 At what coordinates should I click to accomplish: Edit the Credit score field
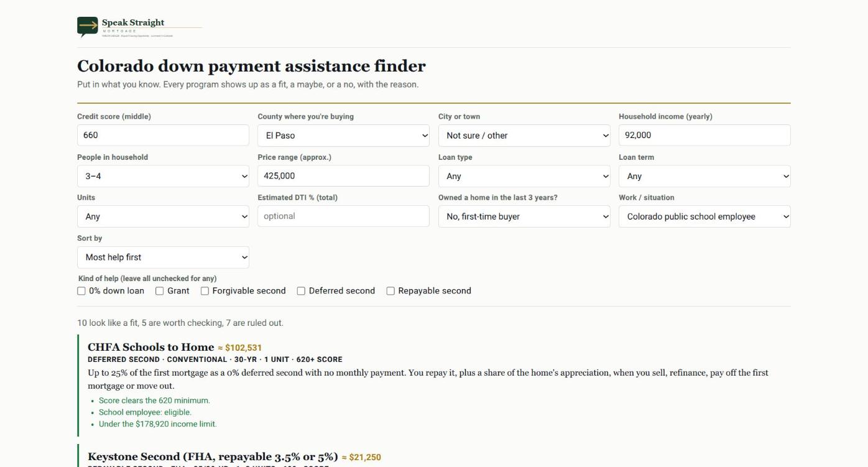click(x=163, y=135)
